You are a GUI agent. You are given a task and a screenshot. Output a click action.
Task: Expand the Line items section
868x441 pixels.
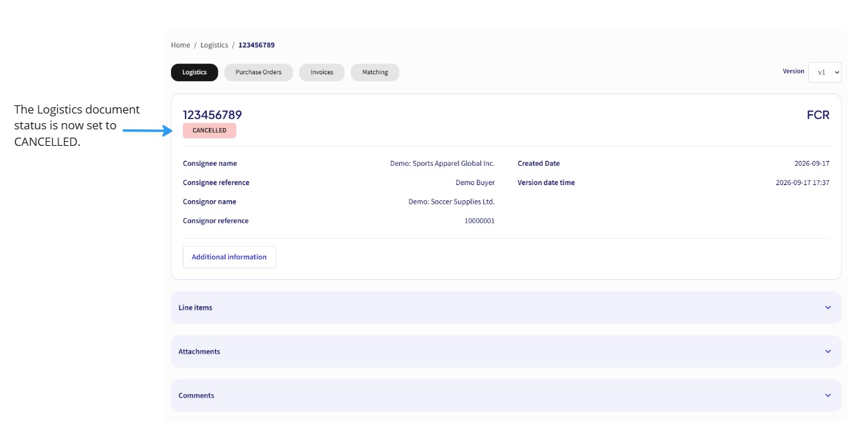[x=506, y=308]
